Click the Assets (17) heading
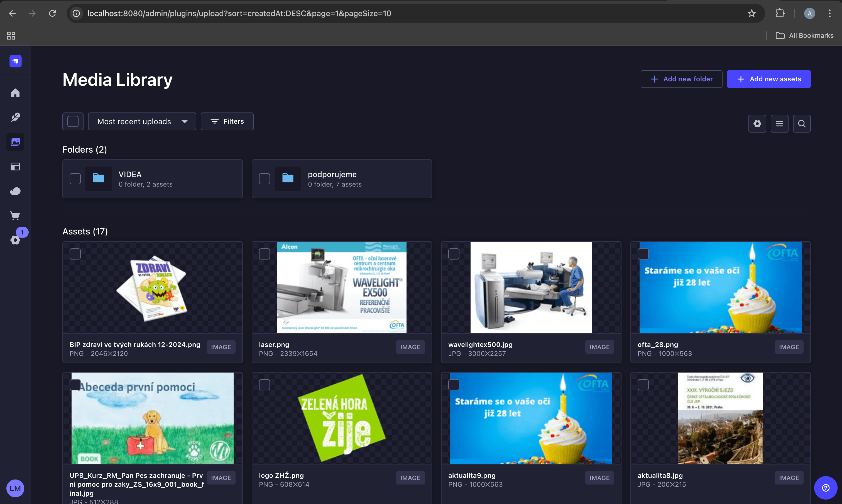 pos(85,231)
